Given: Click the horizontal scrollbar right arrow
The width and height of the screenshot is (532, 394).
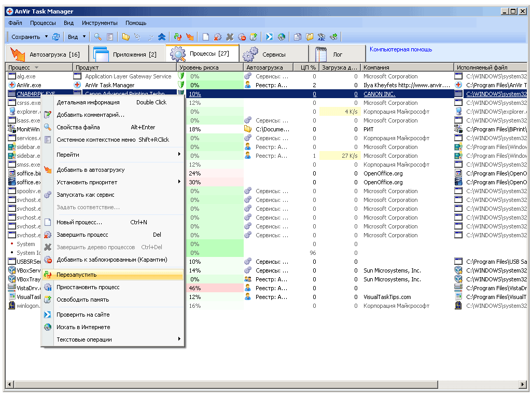Looking at the screenshot, I should pyautogui.click(x=523, y=385).
